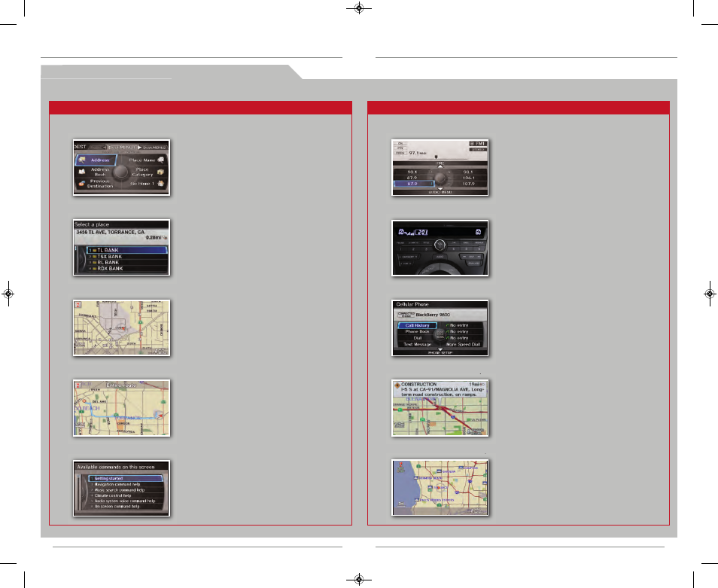Click the 0.28mi distance value
Viewport: 718px width, 588px height.
[x=154, y=238]
